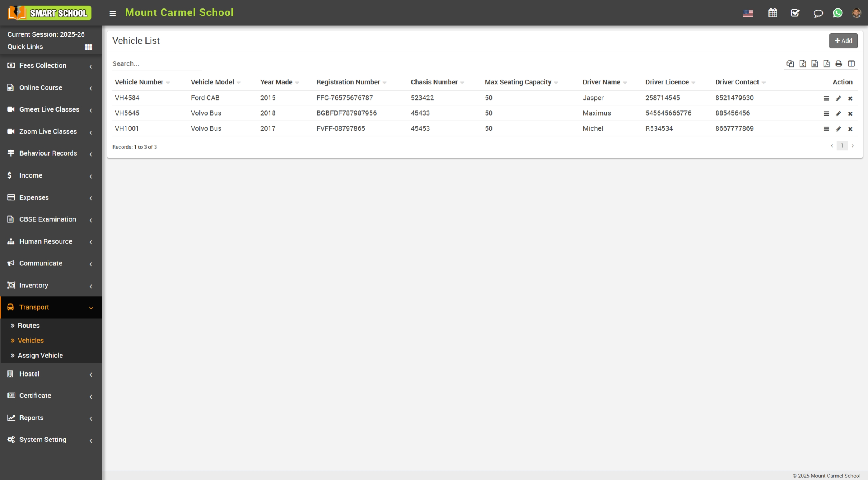Expand the Behaviour Records menu
Image resolution: width=868 pixels, height=480 pixels.
[x=51, y=153]
